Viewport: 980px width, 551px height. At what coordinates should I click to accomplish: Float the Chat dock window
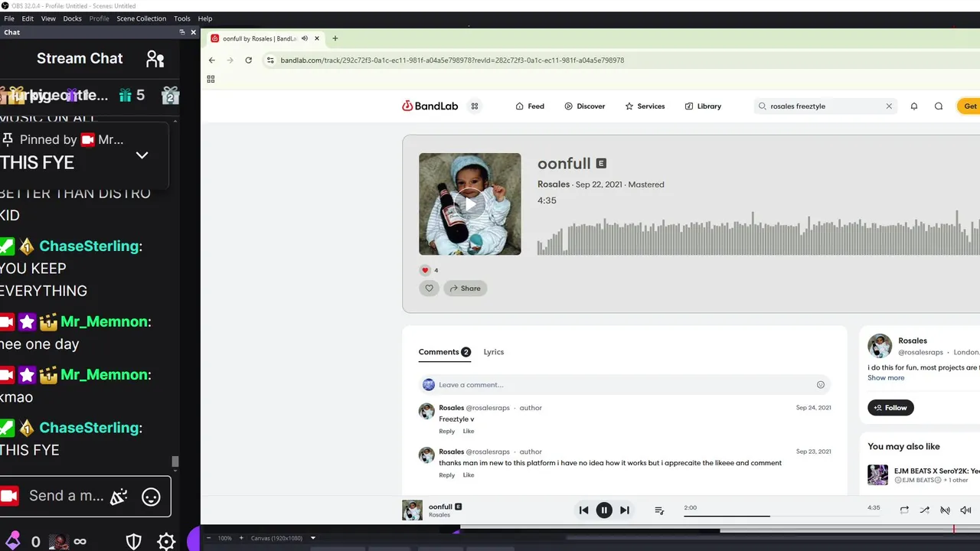point(182,32)
